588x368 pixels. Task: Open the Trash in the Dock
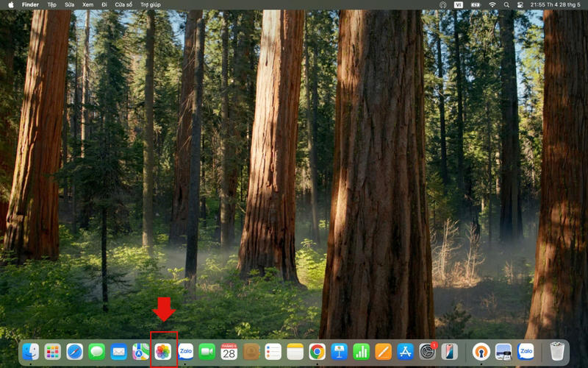tap(557, 352)
